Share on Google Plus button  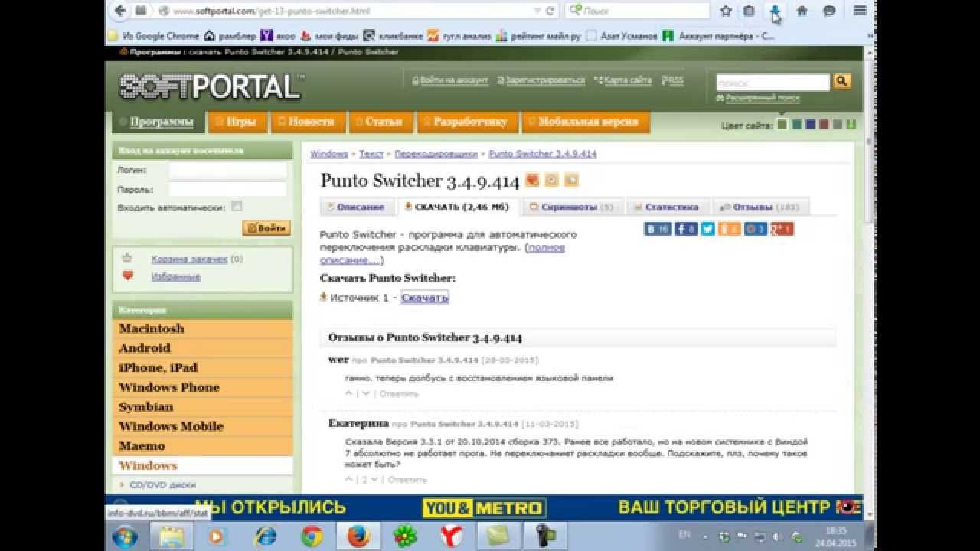pyautogui.click(x=782, y=228)
